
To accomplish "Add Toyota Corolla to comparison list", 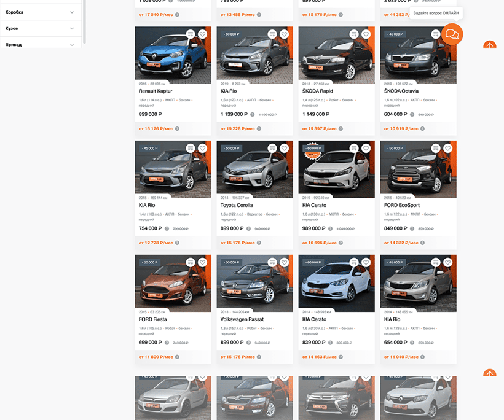I will (x=272, y=148).
